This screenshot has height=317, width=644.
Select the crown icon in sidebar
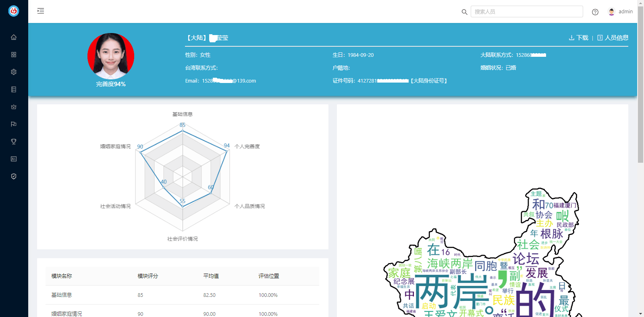14,107
